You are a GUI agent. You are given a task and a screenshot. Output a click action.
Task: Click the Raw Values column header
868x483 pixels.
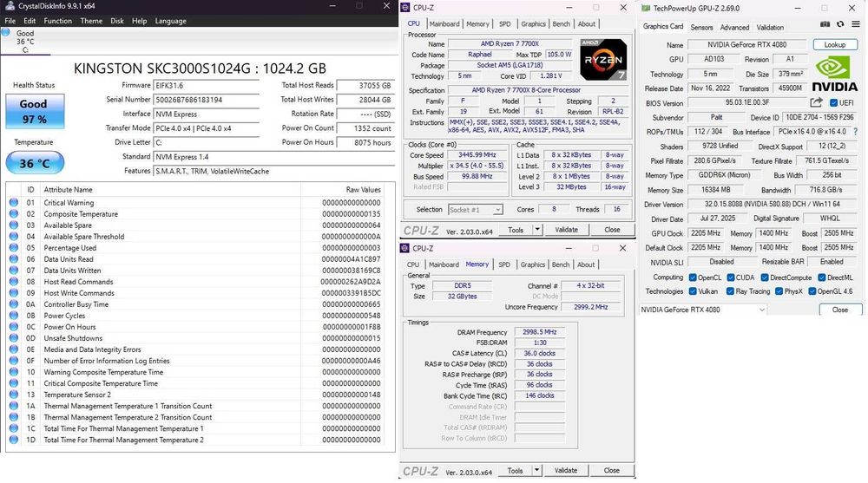pos(363,189)
